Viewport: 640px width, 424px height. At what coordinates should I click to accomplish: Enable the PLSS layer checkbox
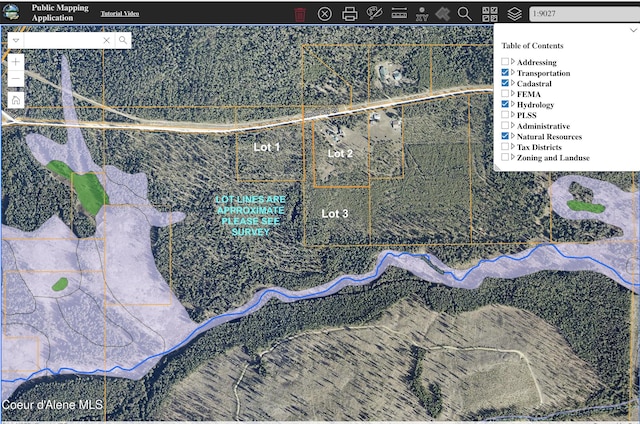pyautogui.click(x=505, y=115)
